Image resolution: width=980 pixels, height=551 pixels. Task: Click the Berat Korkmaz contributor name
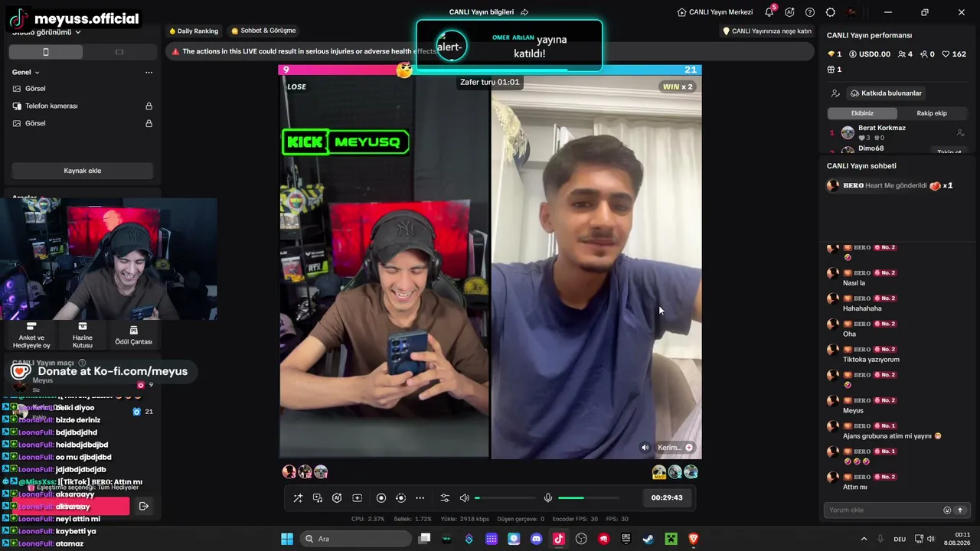pyautogui.click(x=882, y=129)
